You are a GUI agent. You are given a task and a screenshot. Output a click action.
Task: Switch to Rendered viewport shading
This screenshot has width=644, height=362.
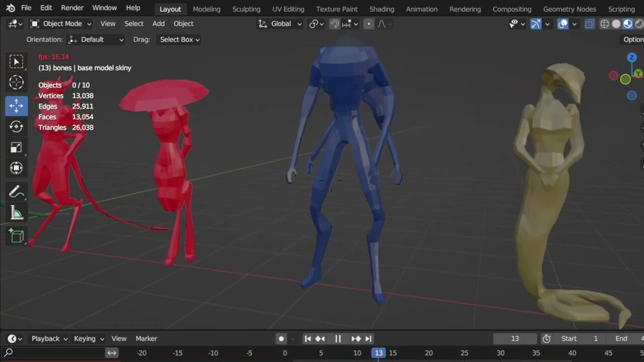[639, 23]
